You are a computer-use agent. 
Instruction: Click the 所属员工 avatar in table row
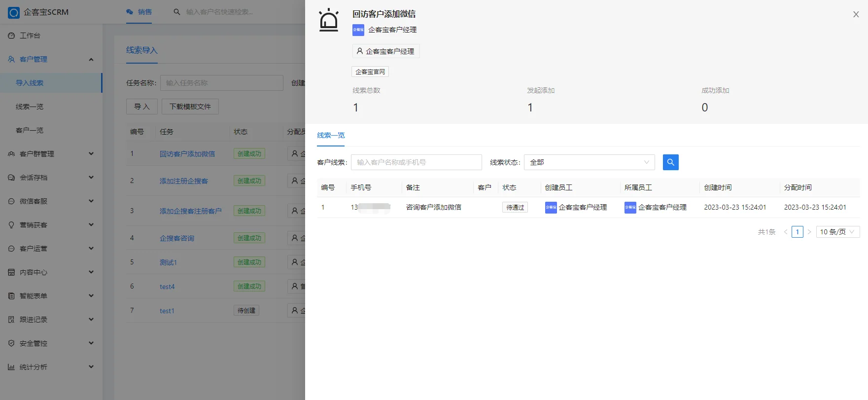pyautogui.click(x=630, y=208)
